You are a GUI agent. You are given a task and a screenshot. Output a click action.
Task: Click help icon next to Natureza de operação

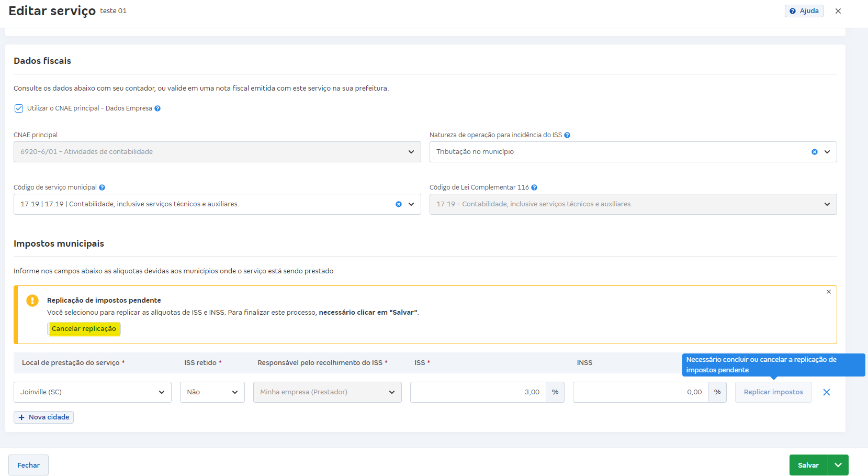pos(567,135)
